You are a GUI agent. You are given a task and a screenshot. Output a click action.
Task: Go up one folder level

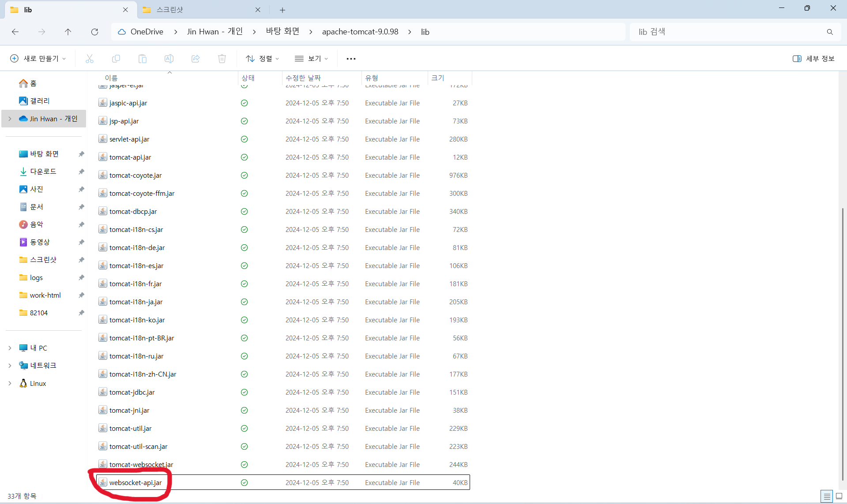coord(68,32)
